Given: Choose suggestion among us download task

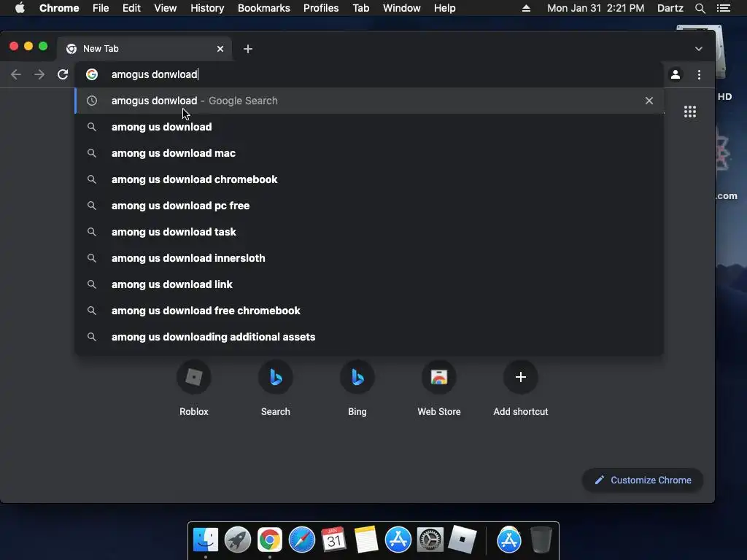Looking at the screenshot, I should tap(369, 231).
